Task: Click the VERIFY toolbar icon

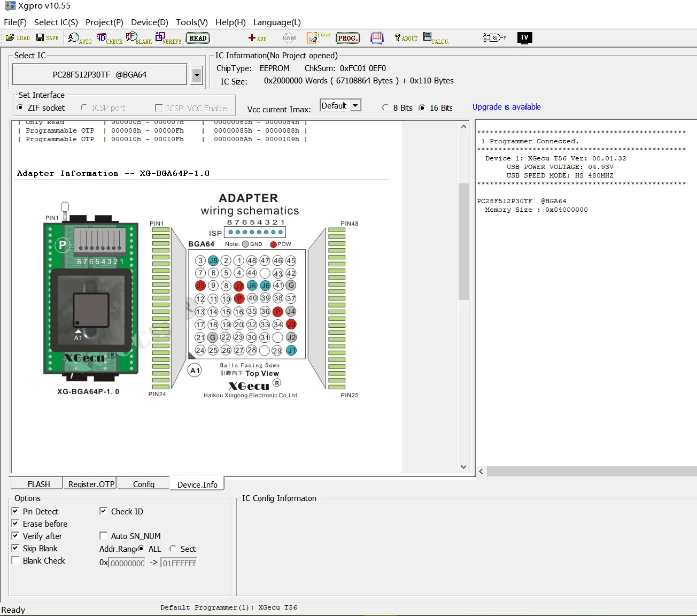Action: (168, 38)
